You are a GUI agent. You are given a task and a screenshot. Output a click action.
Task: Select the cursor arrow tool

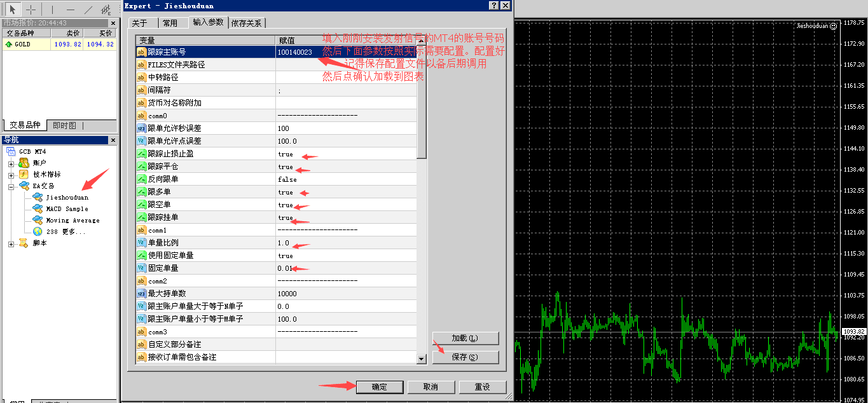click(x=12, y=9)
